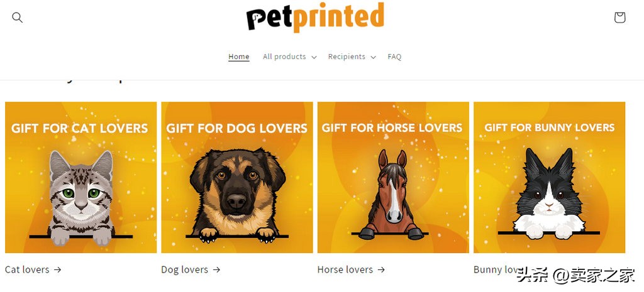Expand the All products chevron

pos(314,57)
